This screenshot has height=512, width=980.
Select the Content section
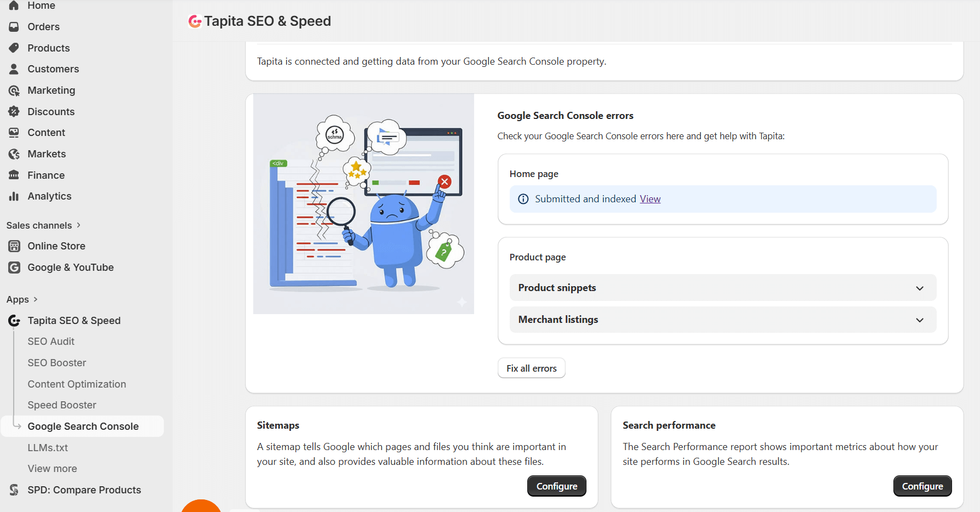pyautogui.click(x=47, y=132)
